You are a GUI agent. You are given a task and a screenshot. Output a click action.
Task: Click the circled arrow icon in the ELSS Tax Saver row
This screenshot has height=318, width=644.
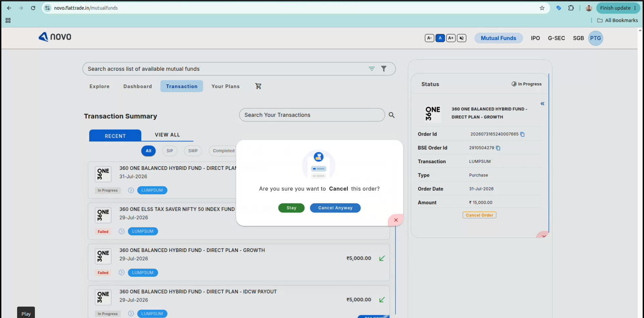tap(121, 231)
